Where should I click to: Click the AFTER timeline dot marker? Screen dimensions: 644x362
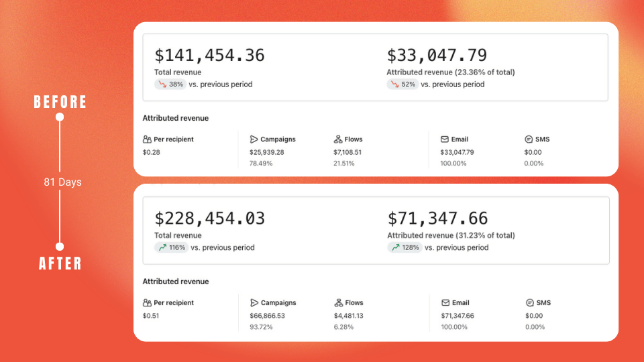tap(60, 246)
